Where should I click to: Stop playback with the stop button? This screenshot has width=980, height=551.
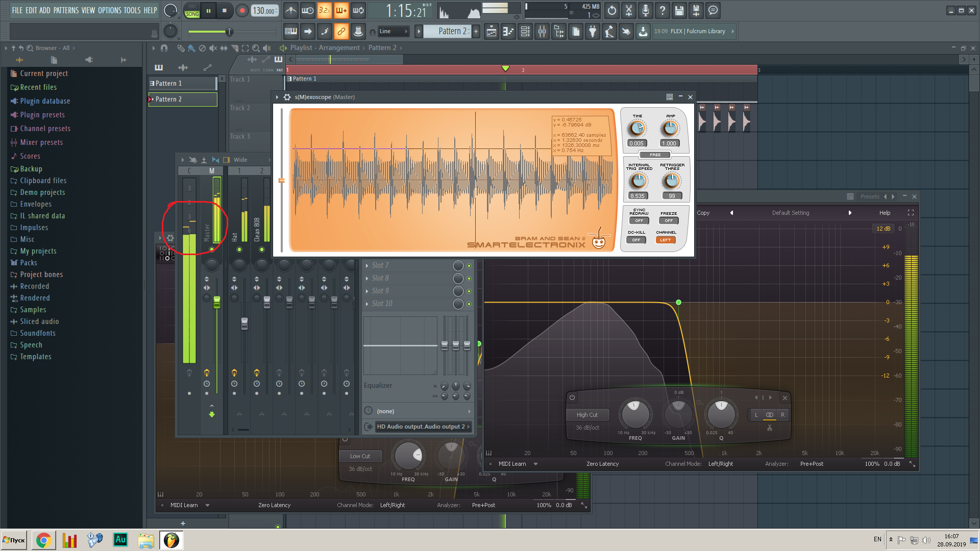[225, 10]
